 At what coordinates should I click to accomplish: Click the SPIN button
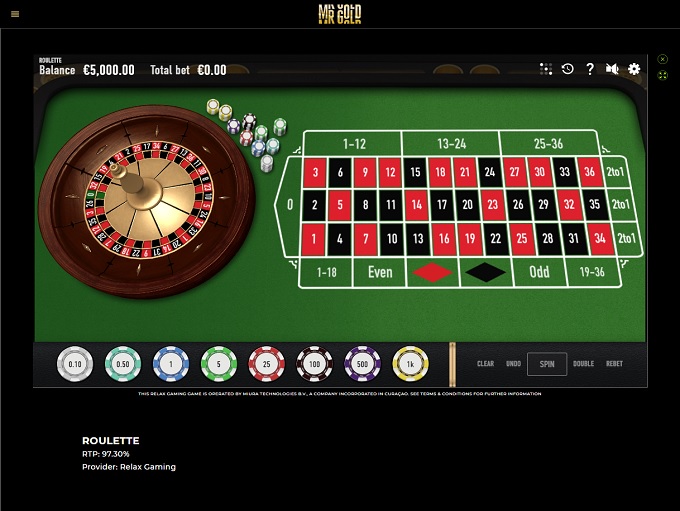547,364
